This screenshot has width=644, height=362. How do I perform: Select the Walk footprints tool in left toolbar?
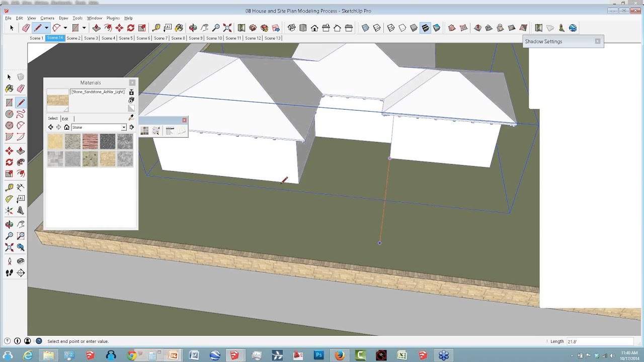9,273
